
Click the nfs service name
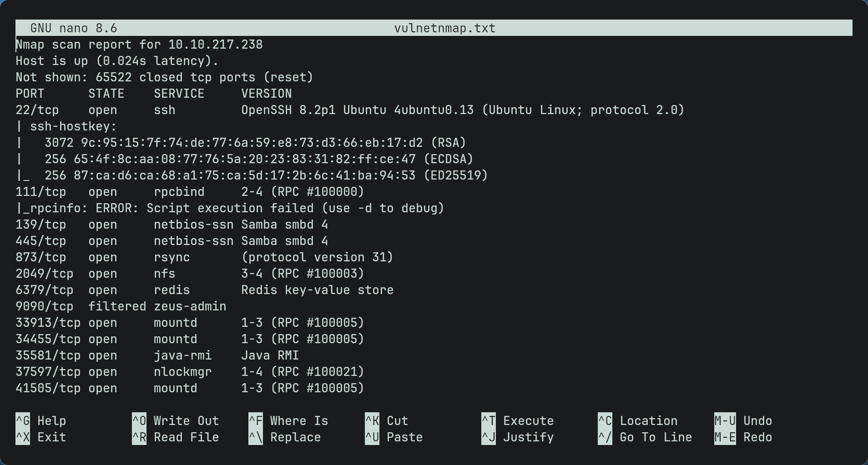click(165, 274)
